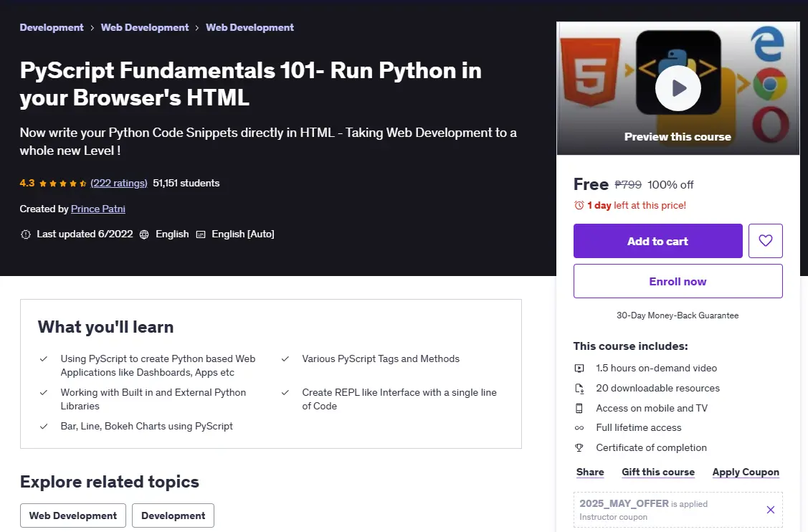Screen dimensions: 808x532
Task: Select Development related topic chip
Action: pos(174,516)
